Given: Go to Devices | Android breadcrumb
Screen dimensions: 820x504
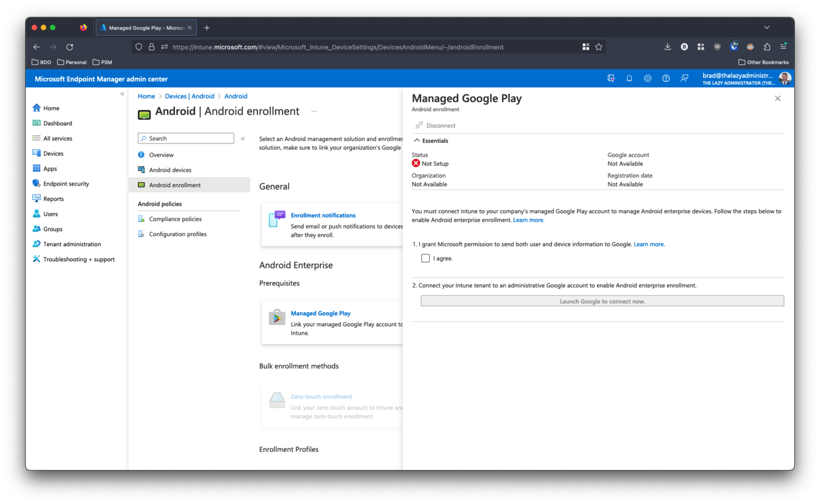Looking at the screenshot, I should [x=190, y=97].
